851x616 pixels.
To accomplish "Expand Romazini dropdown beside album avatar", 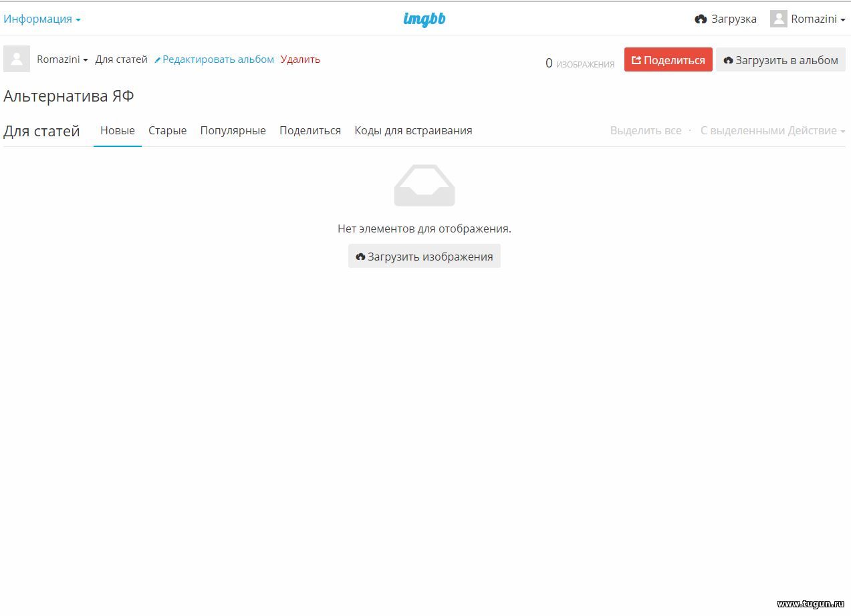I will pos(62,59).
